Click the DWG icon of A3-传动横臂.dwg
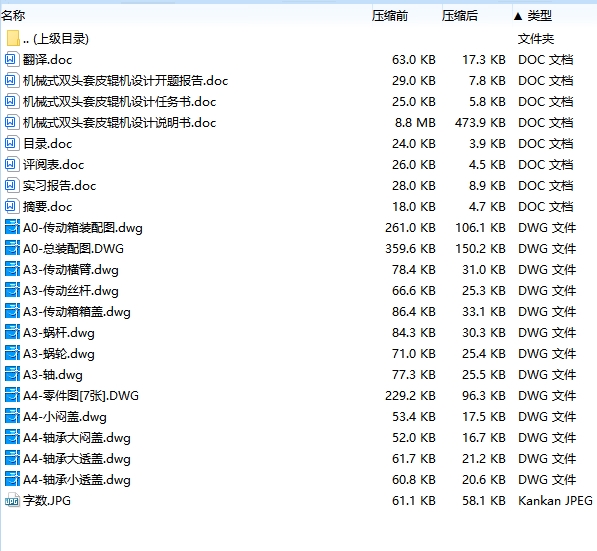The height and width of the screenshot is (551, 597). coord(12,269)
